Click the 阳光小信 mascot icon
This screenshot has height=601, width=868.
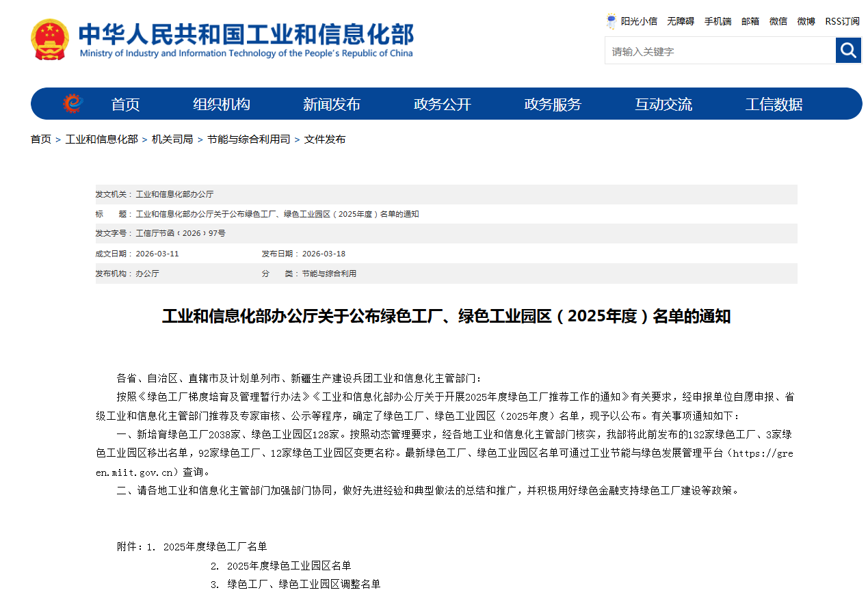click(611, 21)
